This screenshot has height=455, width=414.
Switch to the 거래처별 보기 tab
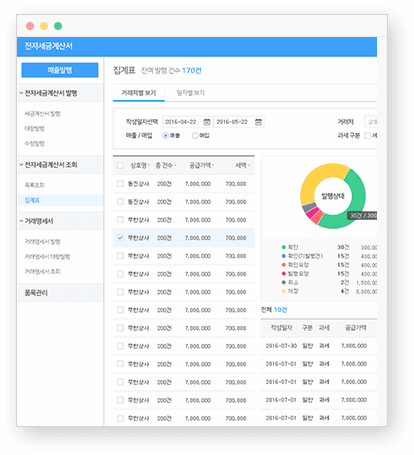coord(139,93)
